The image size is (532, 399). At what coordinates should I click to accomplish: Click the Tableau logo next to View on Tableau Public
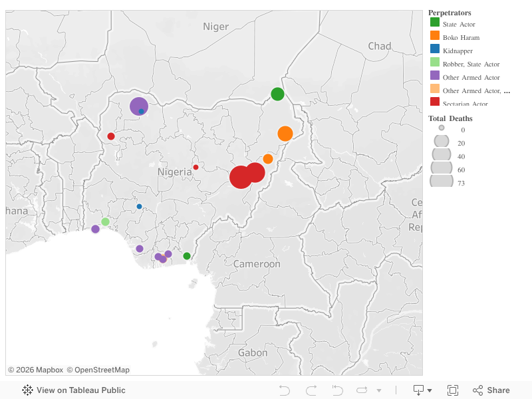27,390
